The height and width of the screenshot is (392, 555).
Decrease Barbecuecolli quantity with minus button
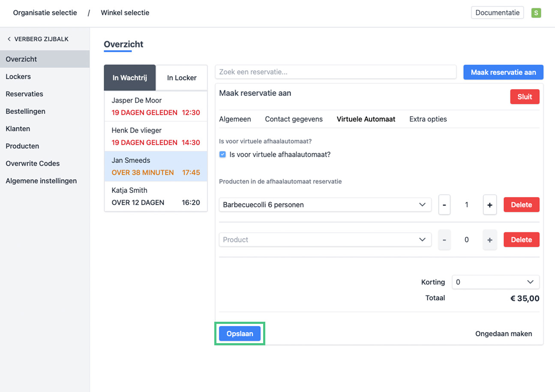(444, 205)
